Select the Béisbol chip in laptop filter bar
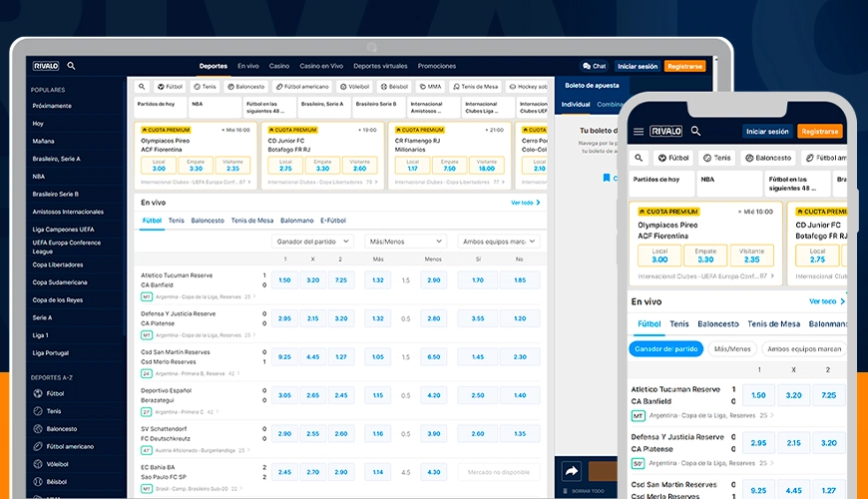The height and width of the screenshot is (499, 868). pyautogui.click(x=395, y=87)
